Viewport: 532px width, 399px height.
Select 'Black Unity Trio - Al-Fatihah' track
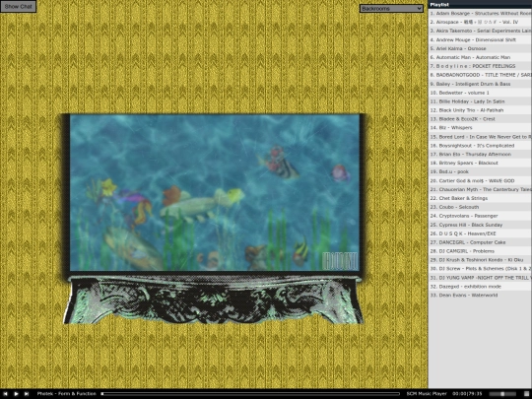(480, 110)
